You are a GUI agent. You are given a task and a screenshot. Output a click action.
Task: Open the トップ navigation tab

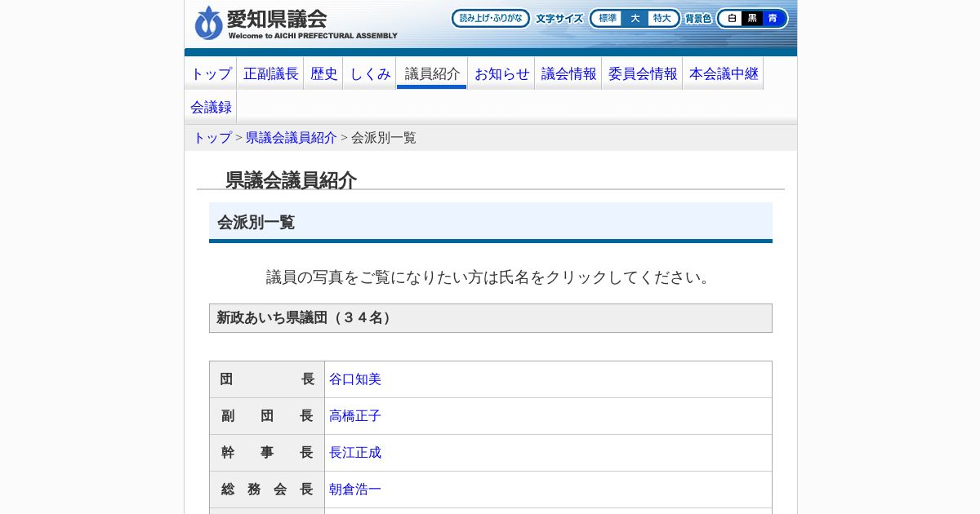coord(211,73)
